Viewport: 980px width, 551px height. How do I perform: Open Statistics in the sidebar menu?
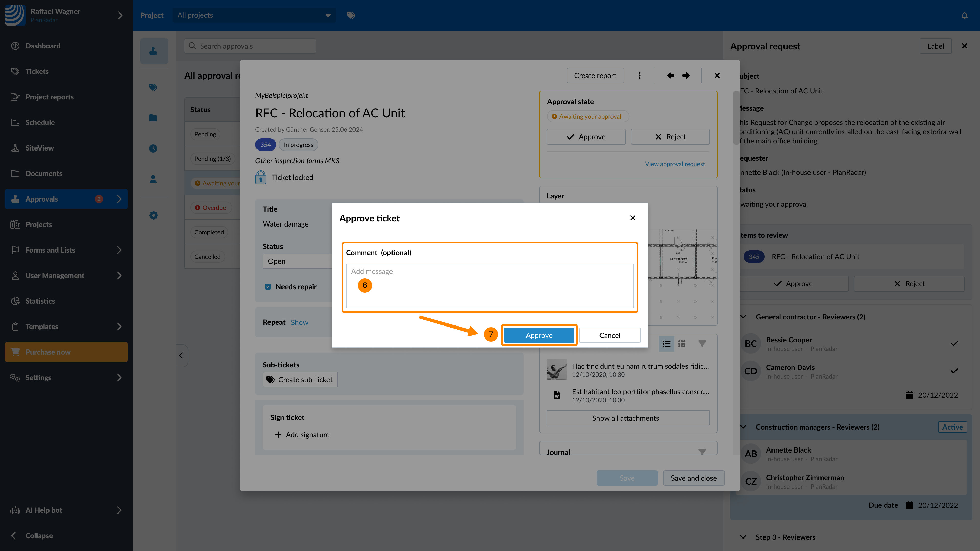(x=40, y=301)
